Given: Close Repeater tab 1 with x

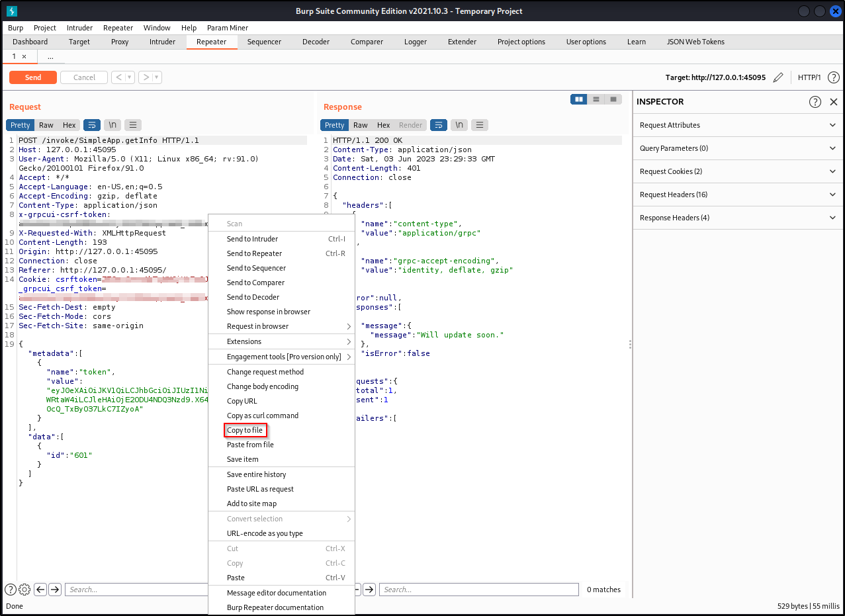Looking at the screenshot, I should pyautogui.click(x=24, y=57).
